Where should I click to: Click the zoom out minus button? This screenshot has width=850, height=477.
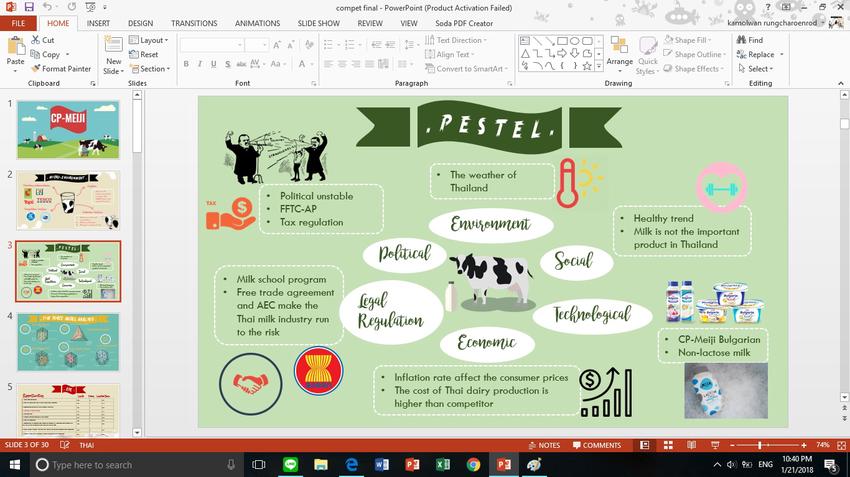tap(732, 445)
